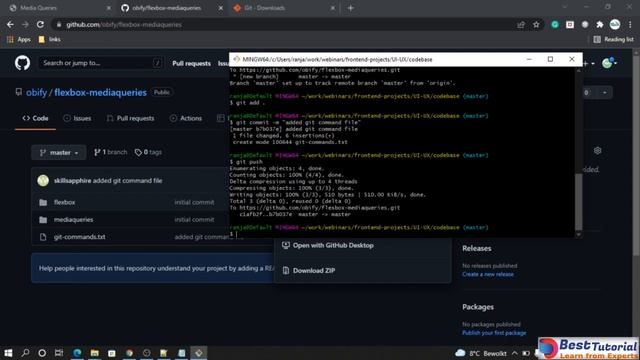Open Reading list in the bookmarks bar

pos(614,40)
